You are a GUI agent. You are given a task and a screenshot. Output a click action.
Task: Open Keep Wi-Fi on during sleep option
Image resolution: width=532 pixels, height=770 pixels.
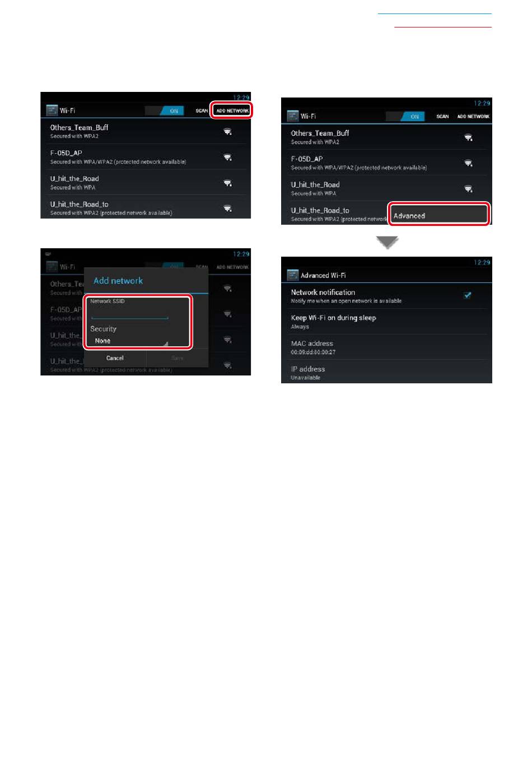386,322
